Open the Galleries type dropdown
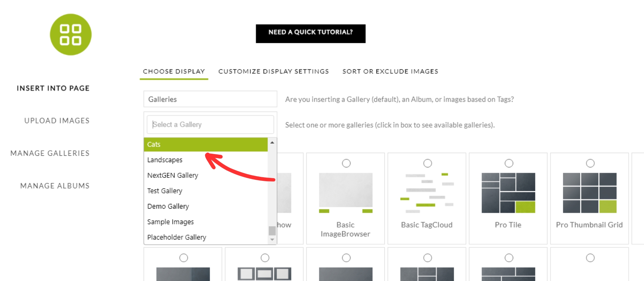The width and height of the screenshot is (644, 281). [210, 99]
